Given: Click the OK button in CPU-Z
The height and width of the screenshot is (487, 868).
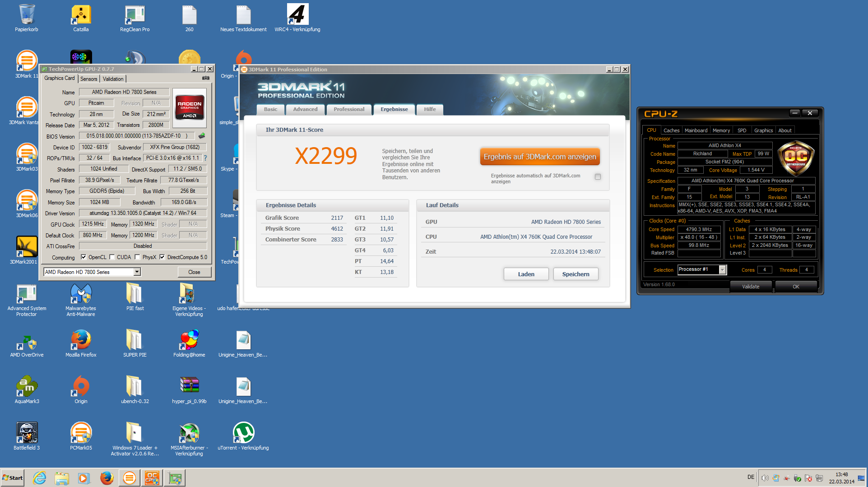Looking at the screenshot, I should (796, 286).
